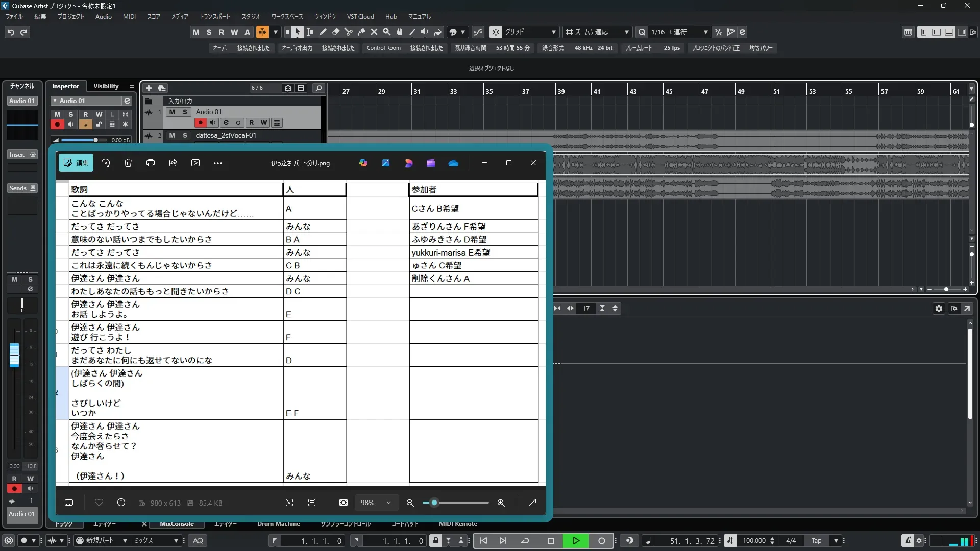Open the 1/16 quantize preset dropdown
980x551 pixels.
pyautogui.click(x=705, y=32)
